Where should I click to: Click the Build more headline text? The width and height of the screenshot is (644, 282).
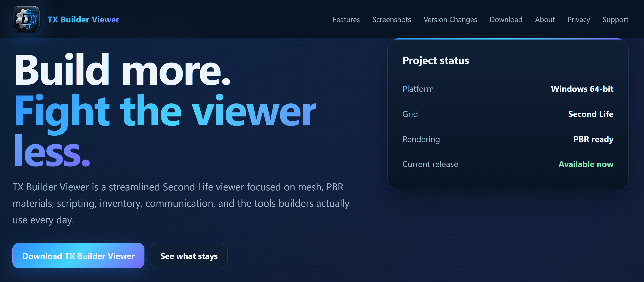coord(123,69)
